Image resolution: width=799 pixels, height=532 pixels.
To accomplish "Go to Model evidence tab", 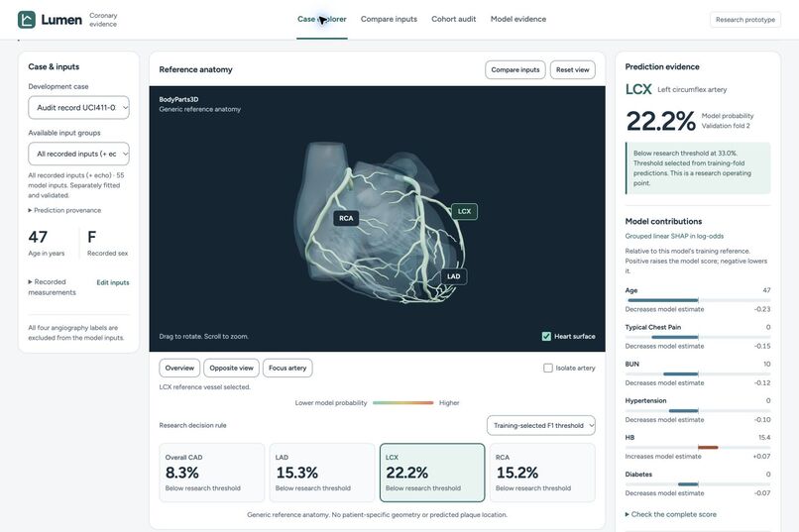I will [x=518, y=19].
